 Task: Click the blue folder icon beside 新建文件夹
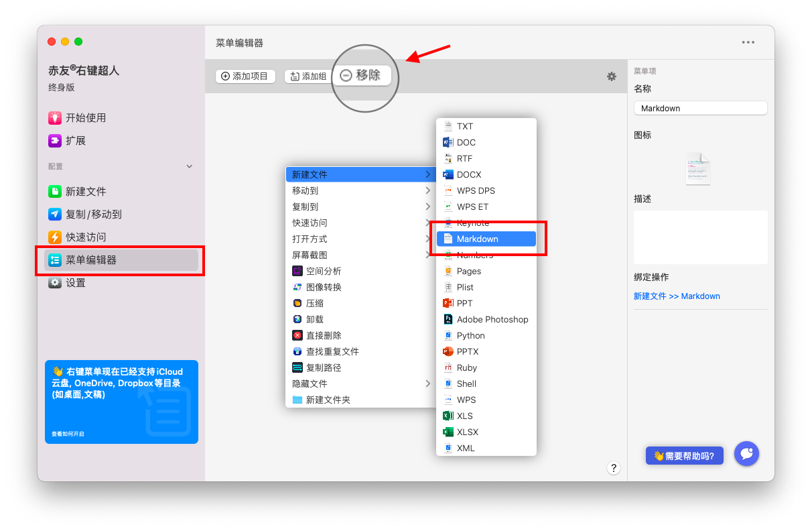[x=297, y=400]
